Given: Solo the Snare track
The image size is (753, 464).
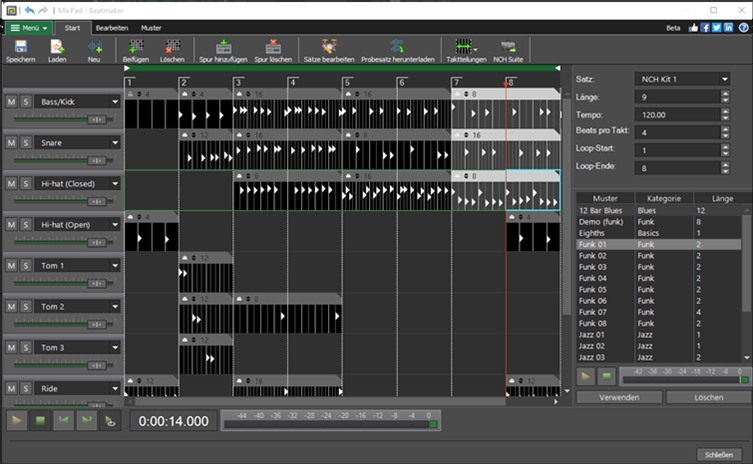Looking at the screenshot, I should click(26, 143).
